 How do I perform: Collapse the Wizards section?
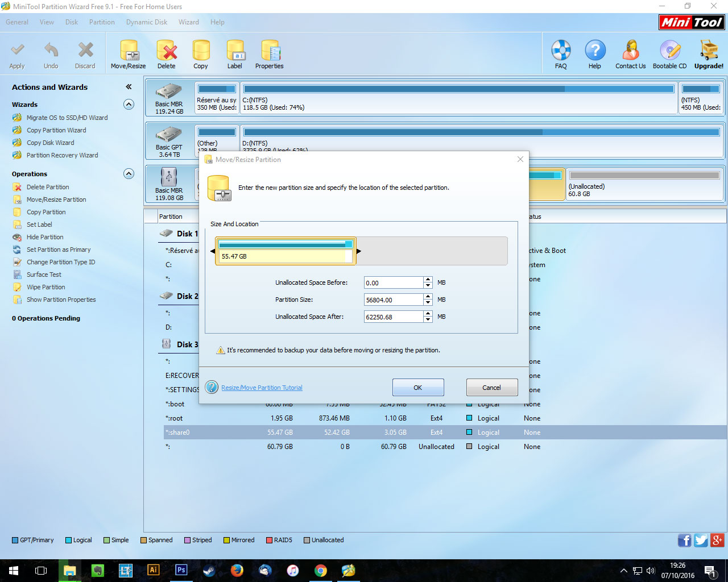click(x=129, y=105)
